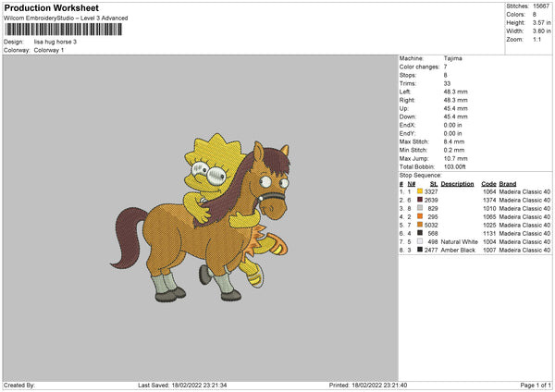Click thread code 1025
This screenshot has height=392, width=555.
tap(489, 226)
